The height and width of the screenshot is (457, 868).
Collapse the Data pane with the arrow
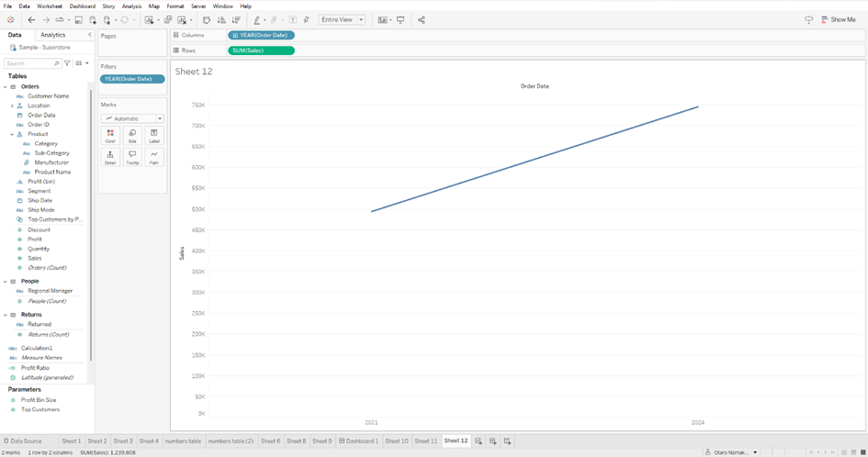point(90,35)
